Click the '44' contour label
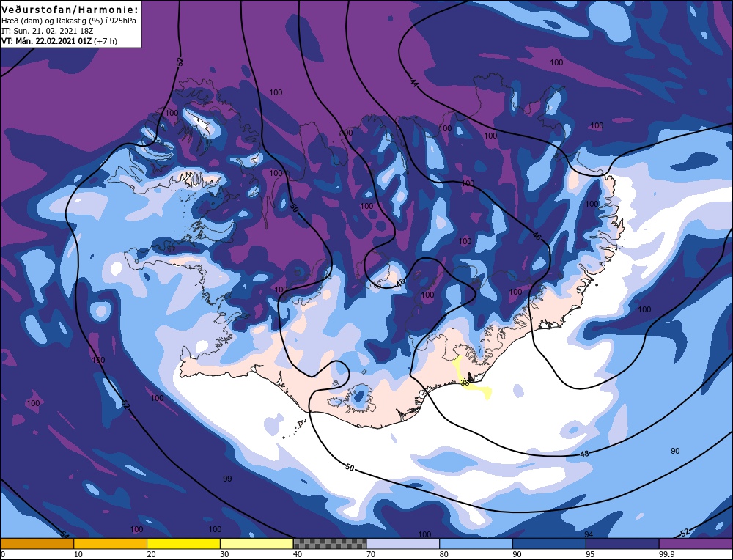 coord(413,84)
